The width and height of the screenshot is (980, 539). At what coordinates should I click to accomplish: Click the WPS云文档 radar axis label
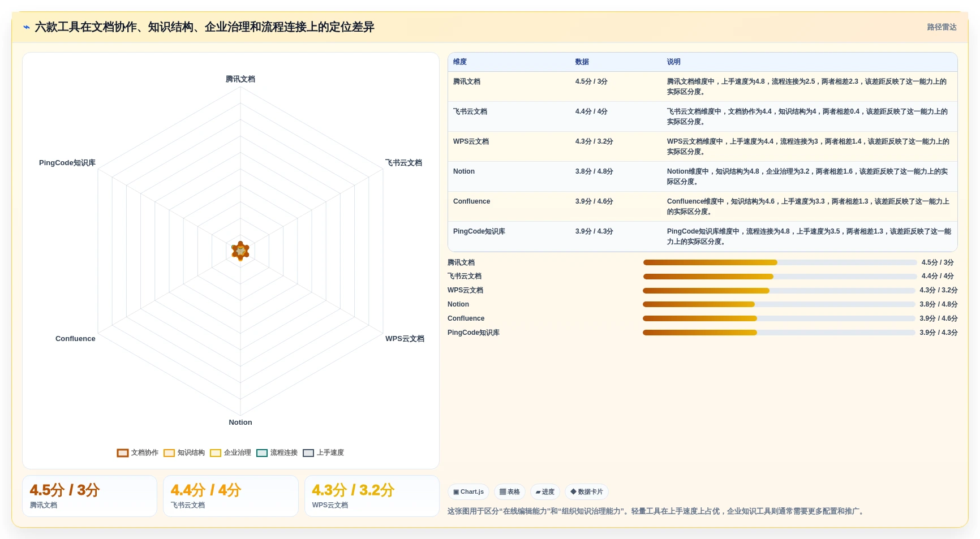tap(405, 339)
